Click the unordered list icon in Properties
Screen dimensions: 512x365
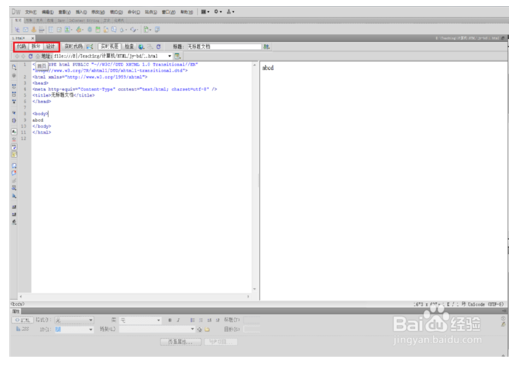192,320
